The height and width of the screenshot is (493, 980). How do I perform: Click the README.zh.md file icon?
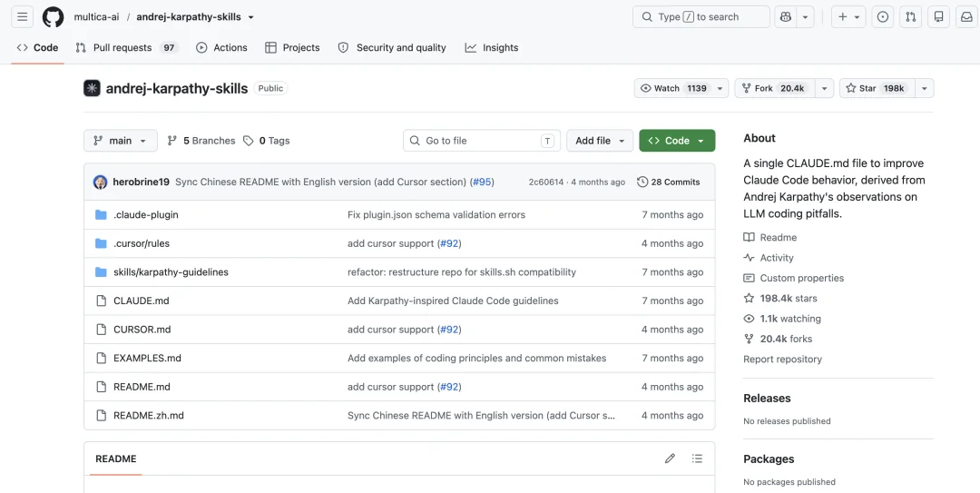pos(101,416)
